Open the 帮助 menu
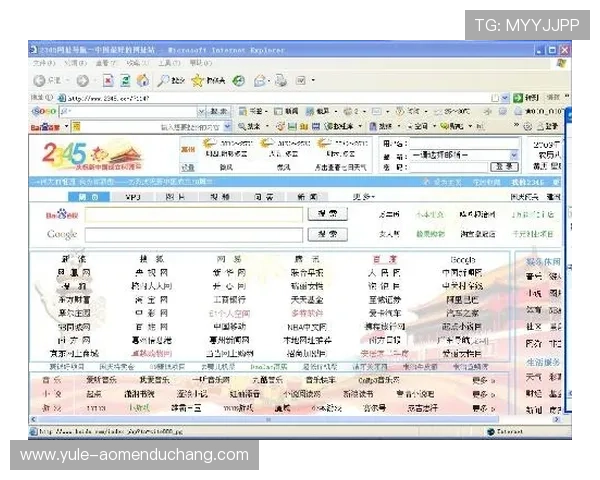 (x=200, y=63)
